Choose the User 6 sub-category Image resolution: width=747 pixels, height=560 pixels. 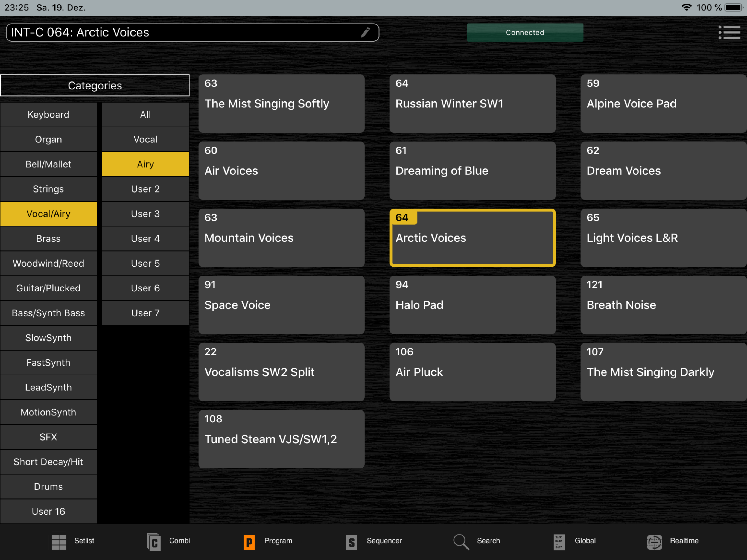click(145, 288)
